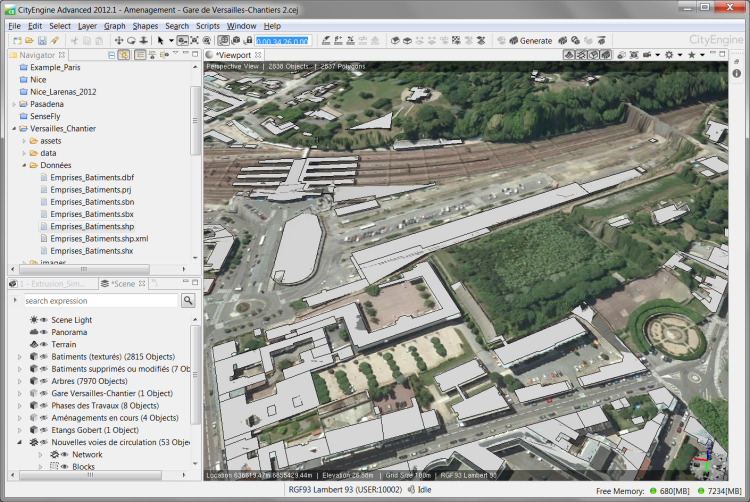The width and height of the screenshot is (750, 502).
Task: Toggle visibility of Arbres layer
Action: (44, 381)
